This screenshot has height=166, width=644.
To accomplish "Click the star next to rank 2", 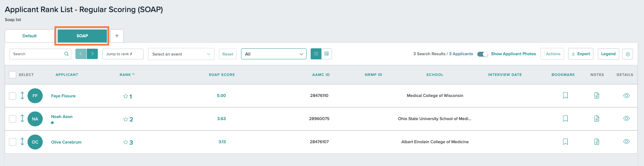I will click(x=126, y=119).
